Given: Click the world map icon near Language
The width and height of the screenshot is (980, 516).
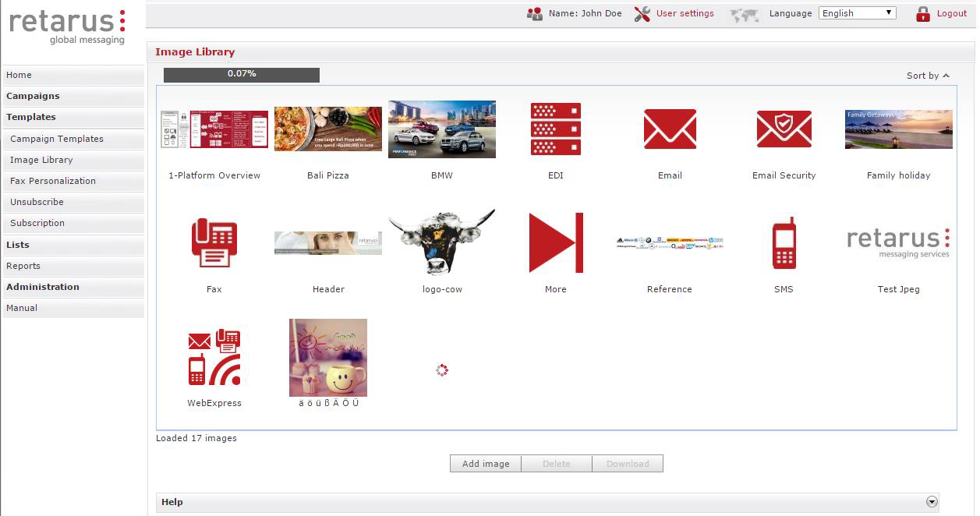Looking at the screenshot, I should pos(743,13).
